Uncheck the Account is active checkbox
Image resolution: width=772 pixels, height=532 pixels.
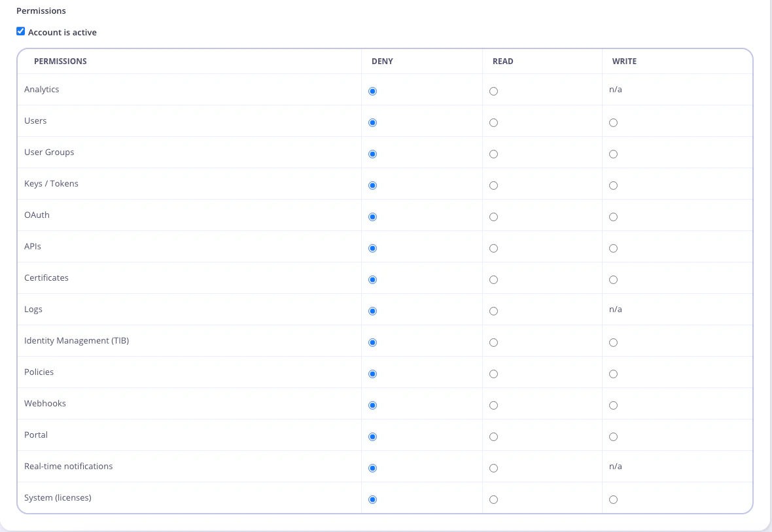20,31
